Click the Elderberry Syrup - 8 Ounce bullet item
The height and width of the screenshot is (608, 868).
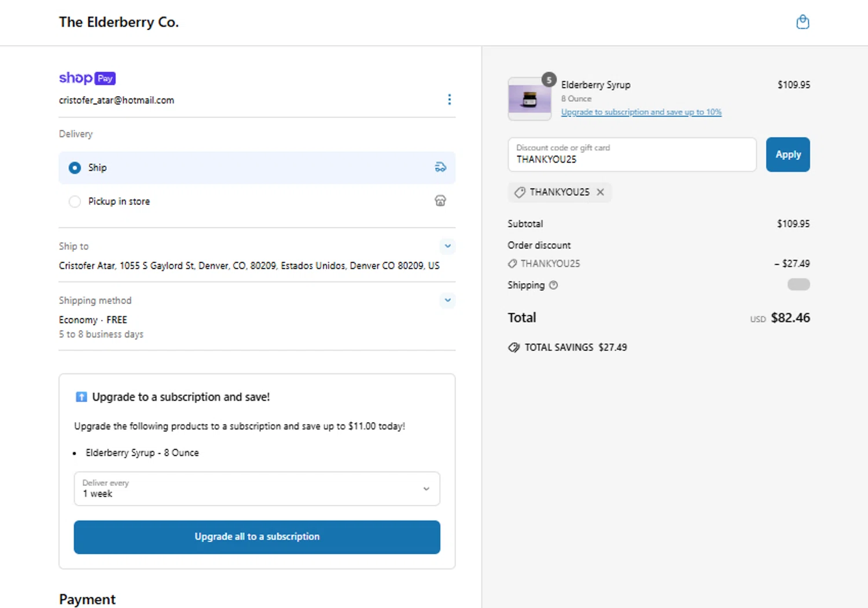coord(142,453)
